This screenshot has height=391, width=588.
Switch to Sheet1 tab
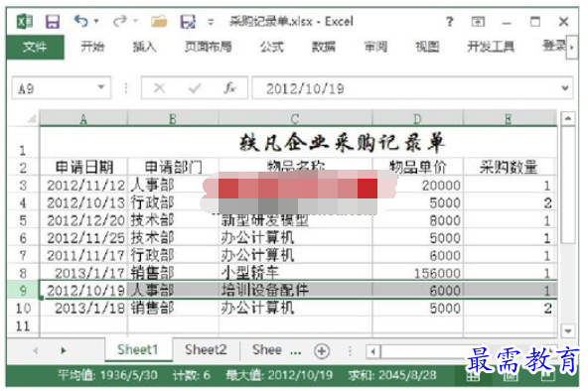(138, 349)
